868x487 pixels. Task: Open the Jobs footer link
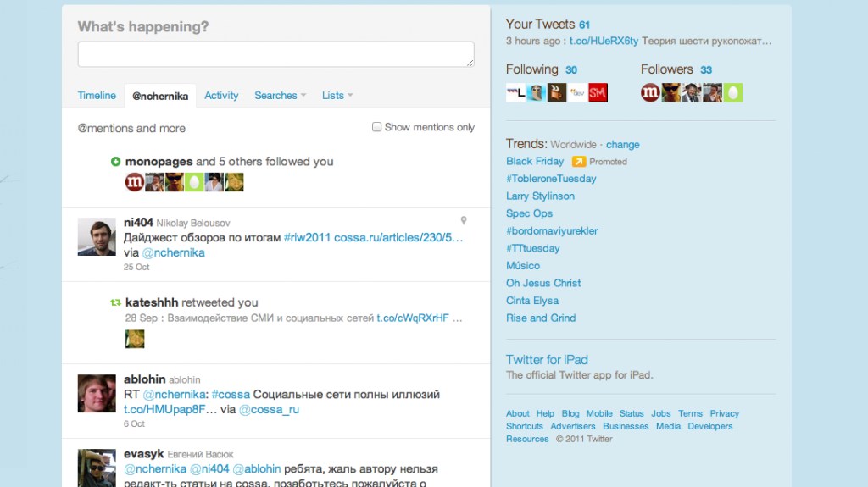point(661,413)
